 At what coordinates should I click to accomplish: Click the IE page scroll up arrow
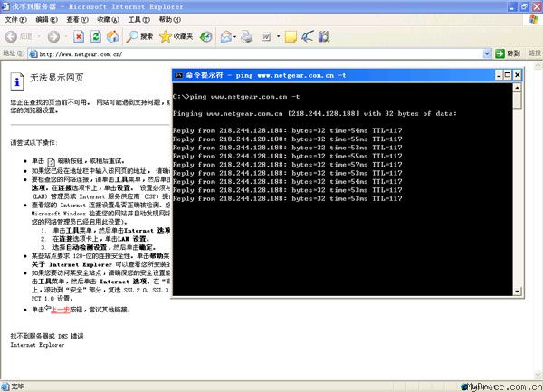click(x=538, y=65)
